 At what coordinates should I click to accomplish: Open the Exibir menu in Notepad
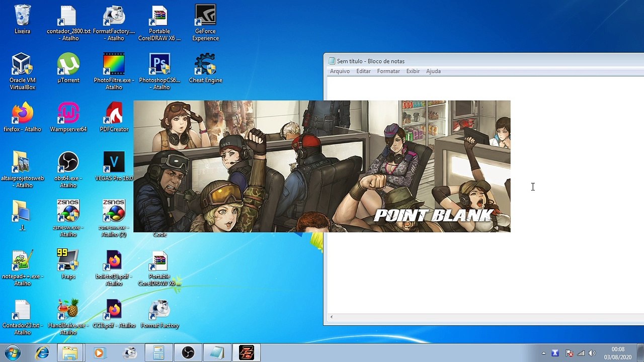click(x=413, y=71)
